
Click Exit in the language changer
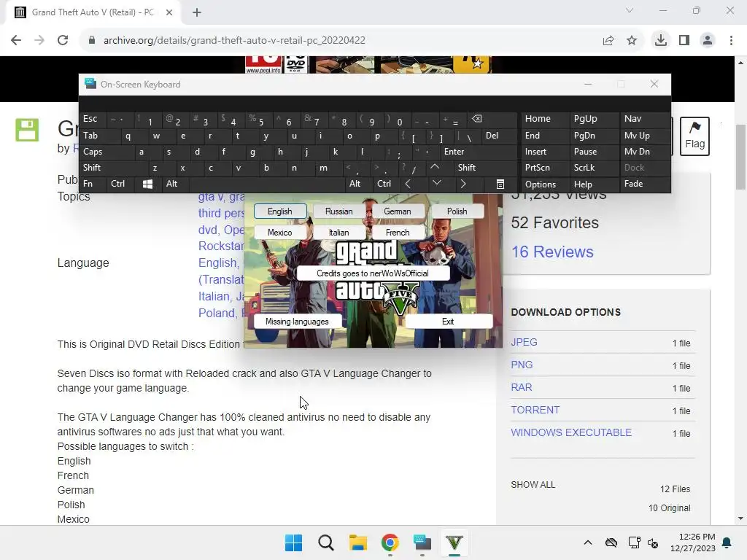(448, 322)
